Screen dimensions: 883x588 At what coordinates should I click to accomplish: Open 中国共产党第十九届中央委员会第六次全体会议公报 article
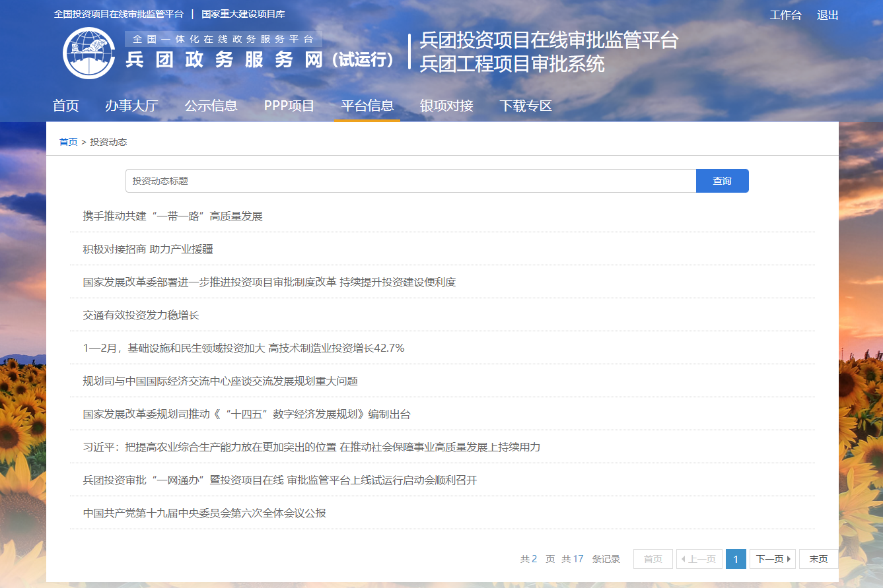[x=204, y=513]
